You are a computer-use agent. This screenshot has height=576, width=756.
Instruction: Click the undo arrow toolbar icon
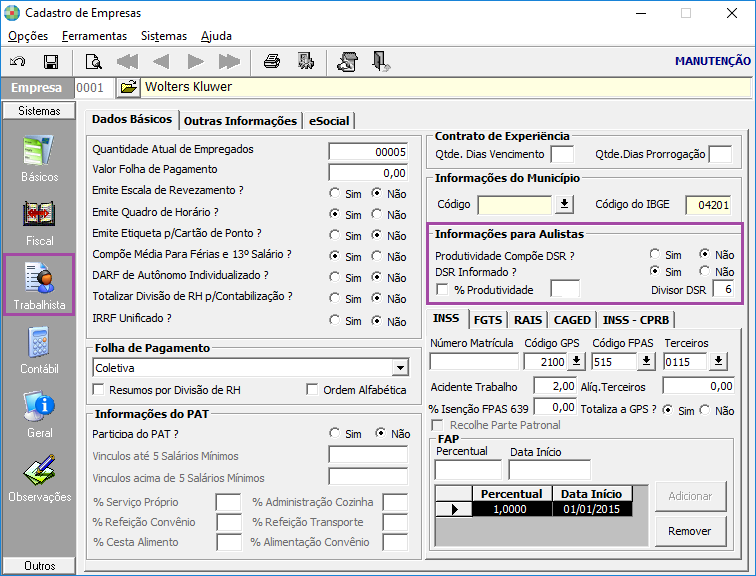(18, 62)
